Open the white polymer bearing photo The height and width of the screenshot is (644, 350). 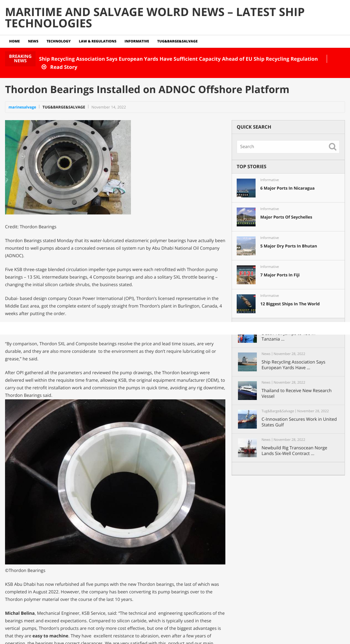click(x=115, y=482)
